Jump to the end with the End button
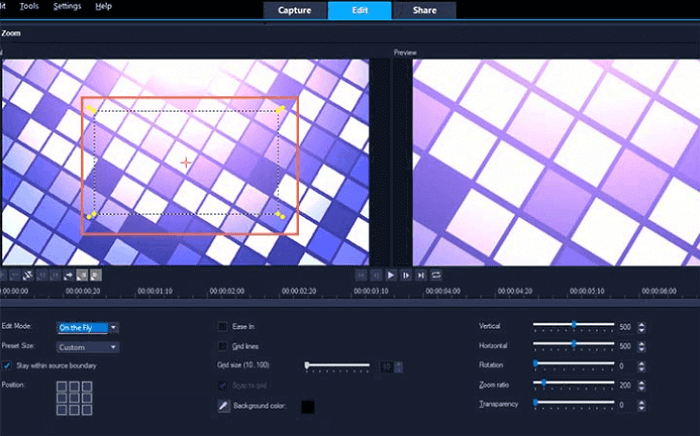The image size is (700, 436). [421, 275]
